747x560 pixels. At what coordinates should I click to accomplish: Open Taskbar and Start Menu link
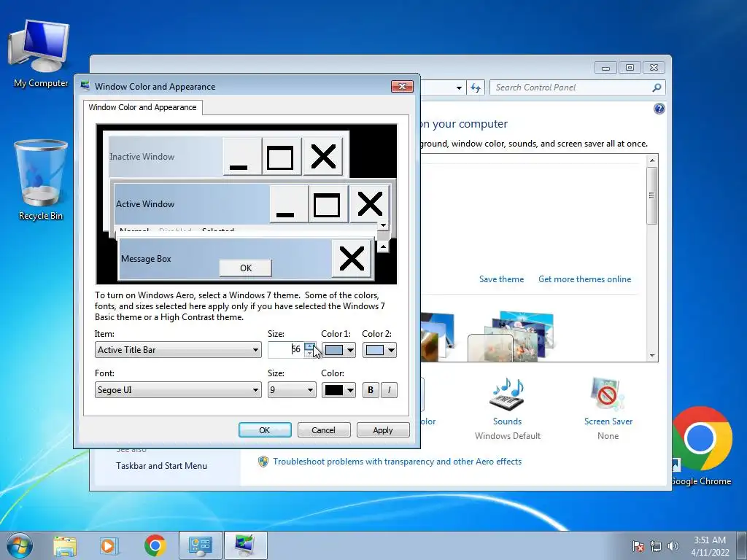click(x=161, y=466)
